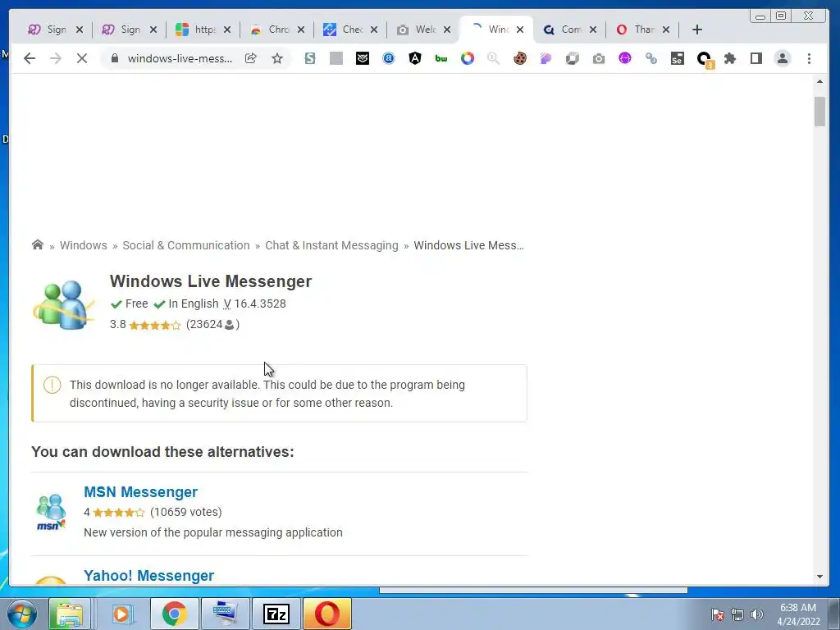Open the Extensions puzzle piece menu

pyautogui.click(x=729, y=58)
